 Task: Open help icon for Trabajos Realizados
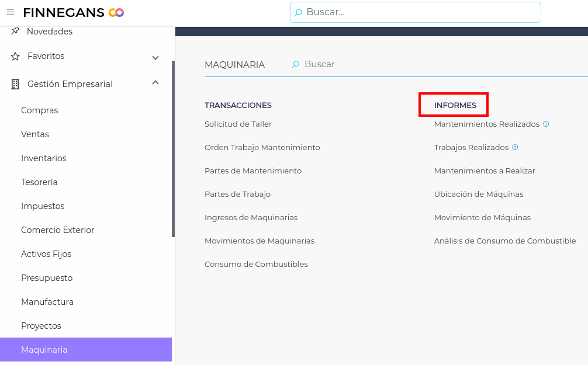tap(516, 147)
